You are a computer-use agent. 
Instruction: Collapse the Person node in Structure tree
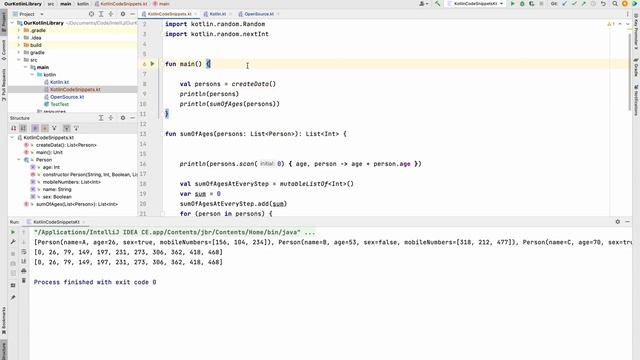pos(19,160)
